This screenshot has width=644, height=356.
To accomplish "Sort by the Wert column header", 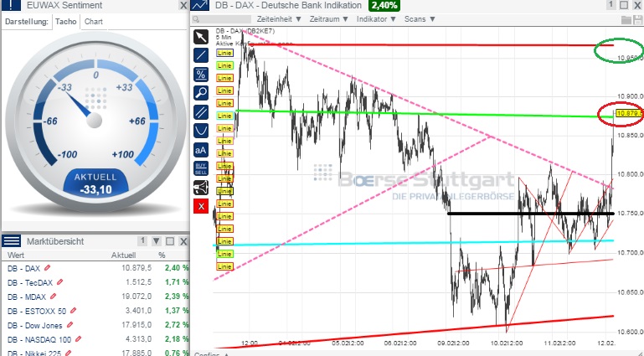I will pyautogui.click(x=16, y=255).
